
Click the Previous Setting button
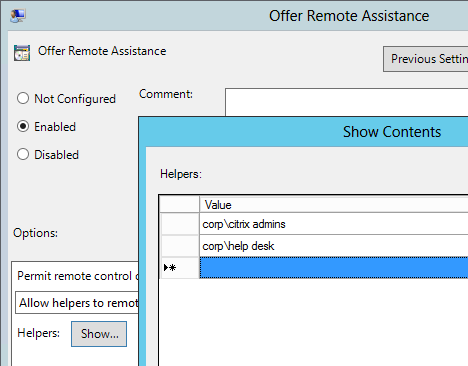pyautogui.click(x=426, y=59)
